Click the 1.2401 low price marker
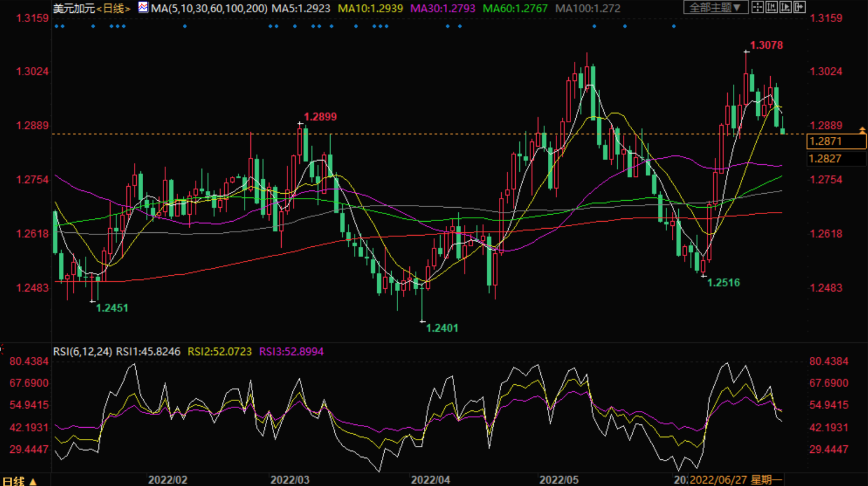Screen dimensions: 868x486 click(x=442, y=328)
